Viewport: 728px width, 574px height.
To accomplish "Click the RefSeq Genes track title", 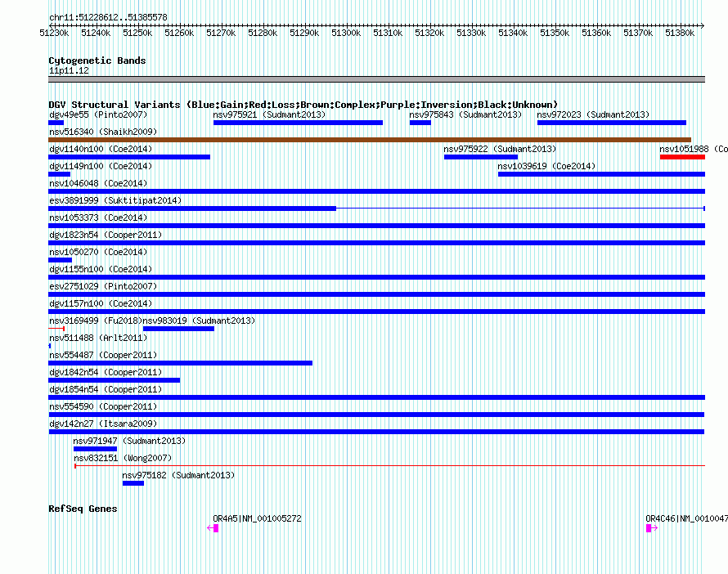I will [x=83, y=509].
